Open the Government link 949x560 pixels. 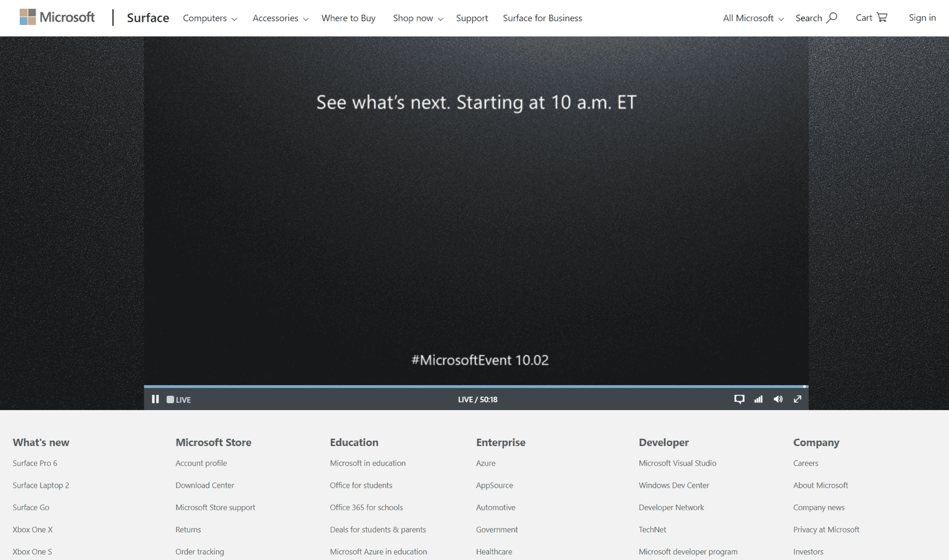(x=497, y=530)
